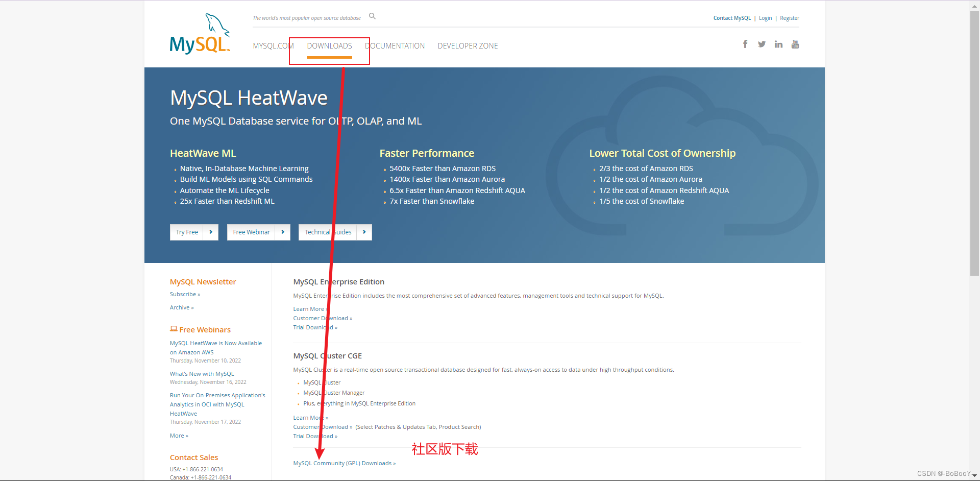Expand the Free Webinar button arrow
This screenshot has width=980, height=481.
tap(283, 232)
